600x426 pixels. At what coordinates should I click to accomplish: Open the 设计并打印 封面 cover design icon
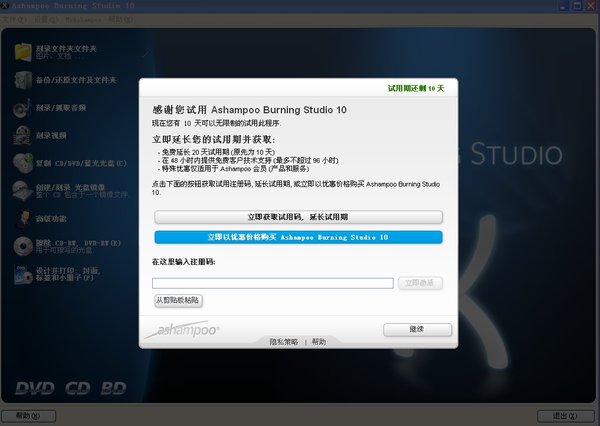point(23,274)
